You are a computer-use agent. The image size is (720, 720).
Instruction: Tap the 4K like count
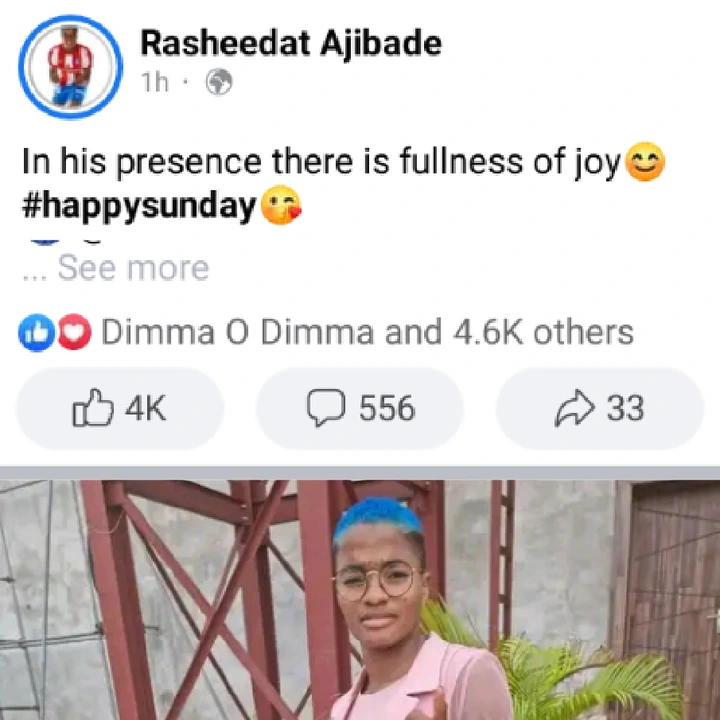(x=146, y=408)
